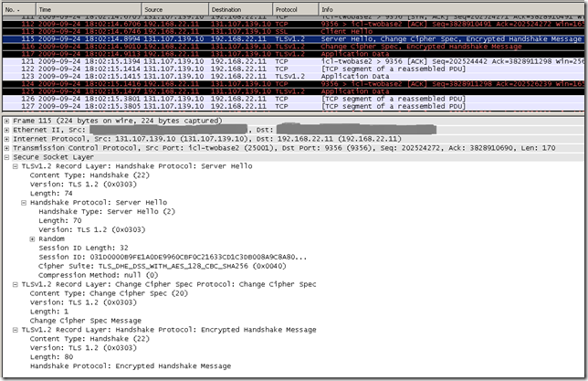
Task: Select packet 127 TCP segment row
Action: [293, 107]
